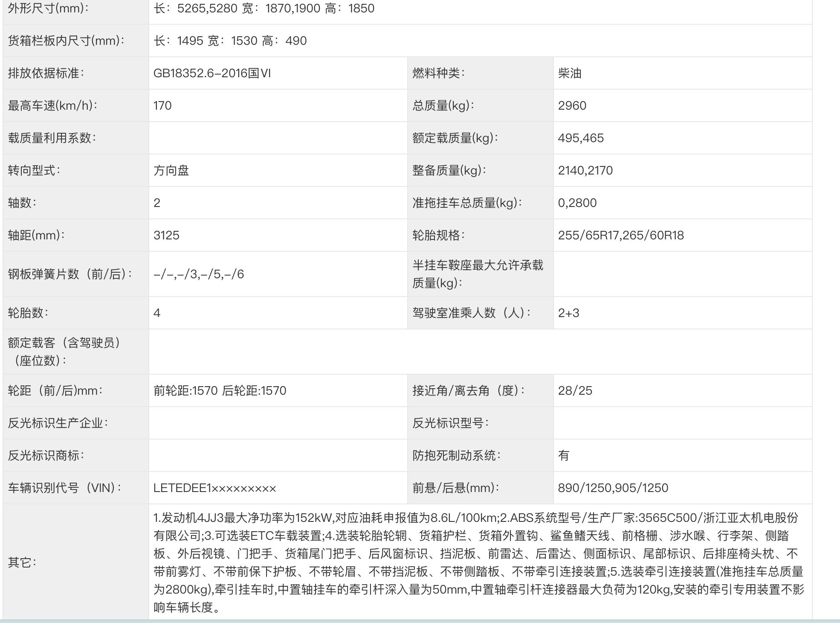Click the emission standard GB18352.6-2016国VI
This screenshot has width=840, height=623.
213,73
